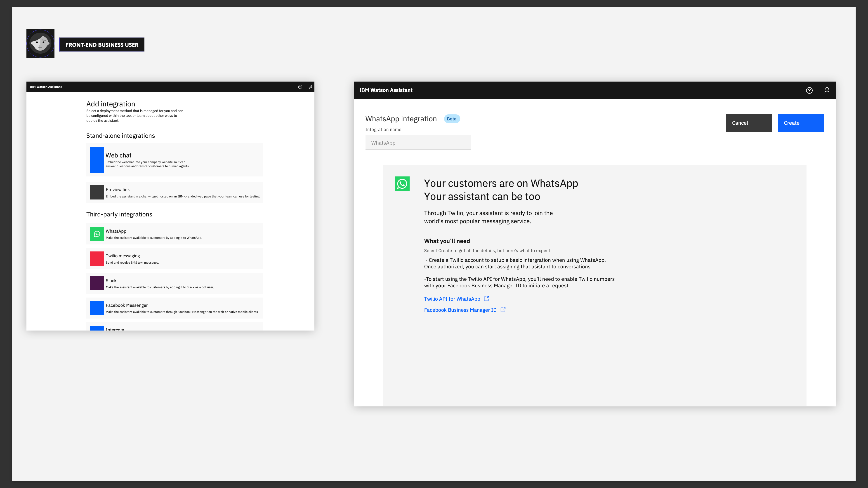Click the blue Web chat tile icon
Viewport: 868px width, 488px height.
(x=97, y=160)
